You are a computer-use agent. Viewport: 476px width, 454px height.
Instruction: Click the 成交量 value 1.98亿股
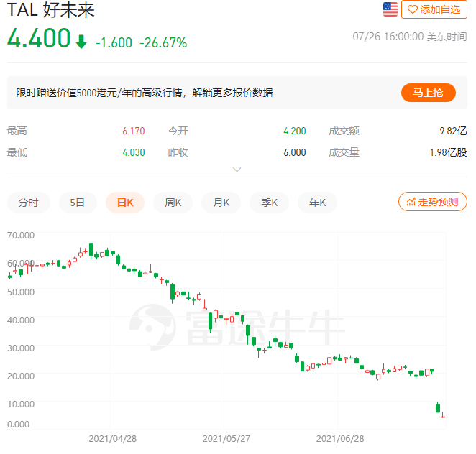(449, 152)
